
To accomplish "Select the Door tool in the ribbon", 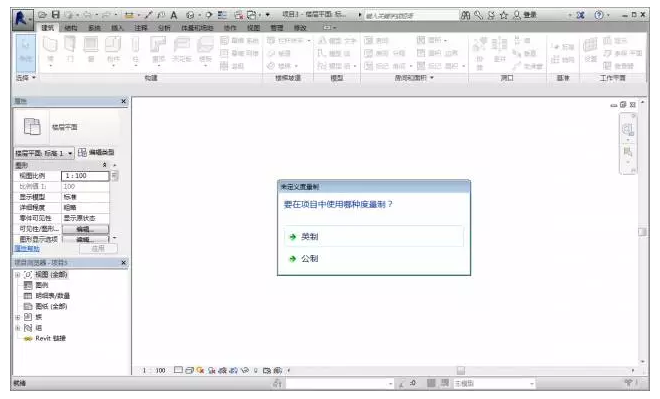I will pos(70,49).
